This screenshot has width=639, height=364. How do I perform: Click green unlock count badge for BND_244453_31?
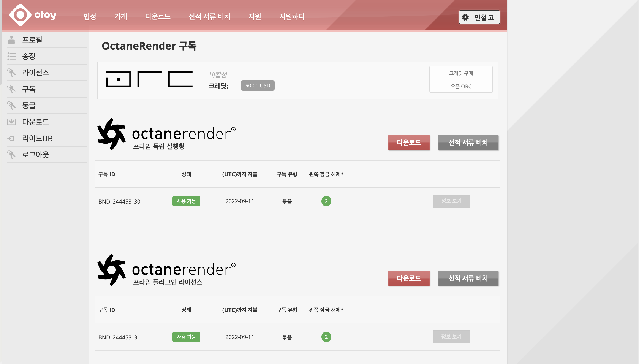326,337
